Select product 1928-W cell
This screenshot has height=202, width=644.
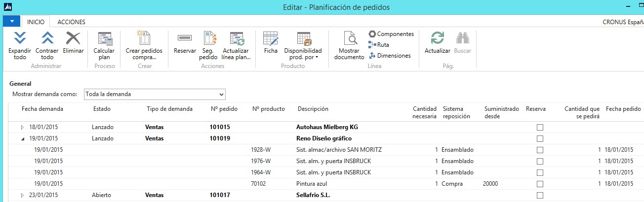[261, 150]
